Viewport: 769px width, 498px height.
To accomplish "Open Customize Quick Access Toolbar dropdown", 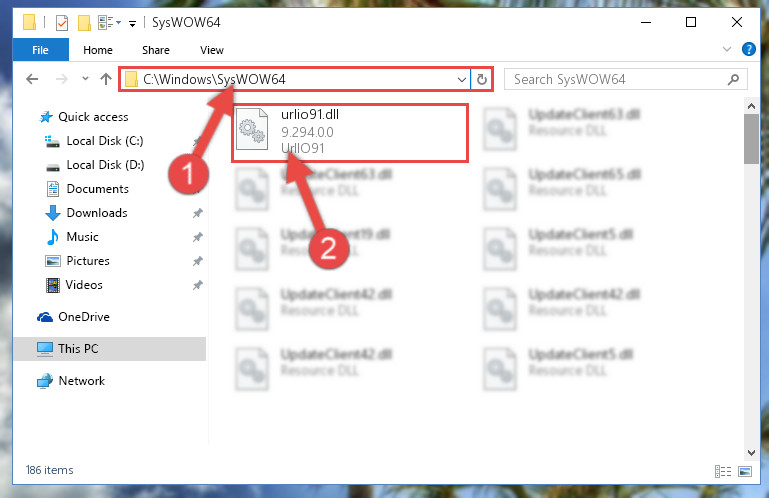I will pos(132,23).
